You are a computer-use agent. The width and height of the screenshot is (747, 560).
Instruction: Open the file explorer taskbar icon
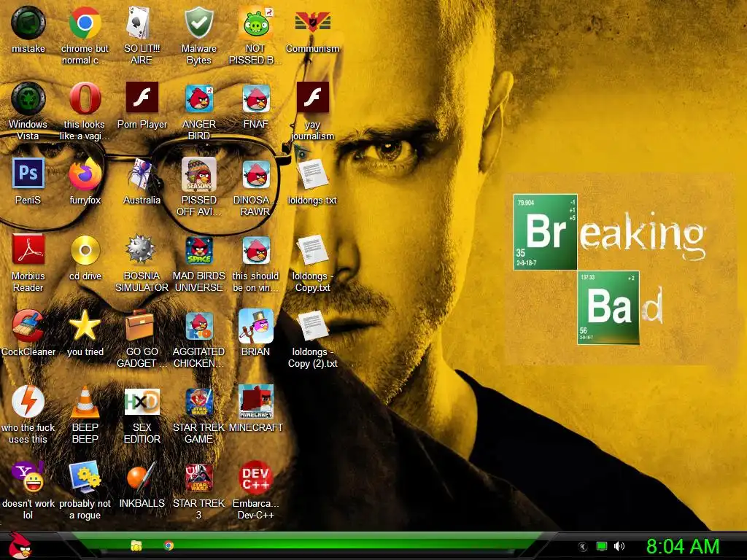coord(136,545)
